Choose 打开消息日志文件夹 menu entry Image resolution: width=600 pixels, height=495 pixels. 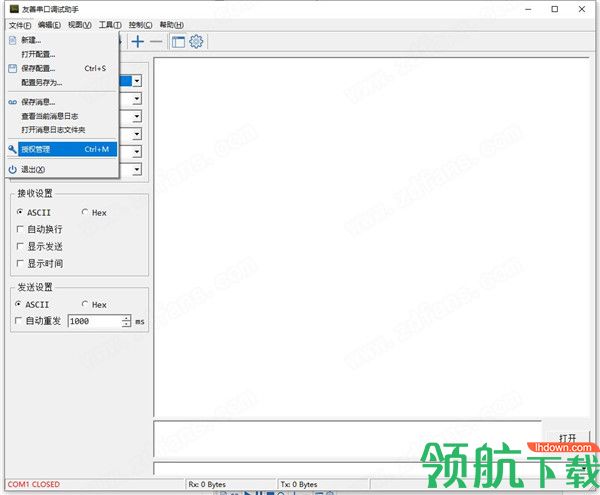tap(62, 130)
